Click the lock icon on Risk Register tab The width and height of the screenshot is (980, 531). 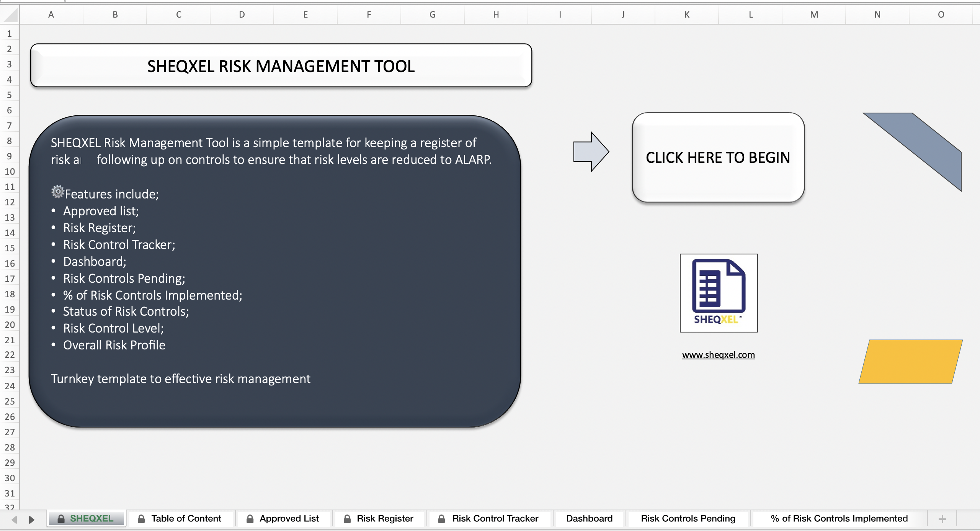[347, 519]
